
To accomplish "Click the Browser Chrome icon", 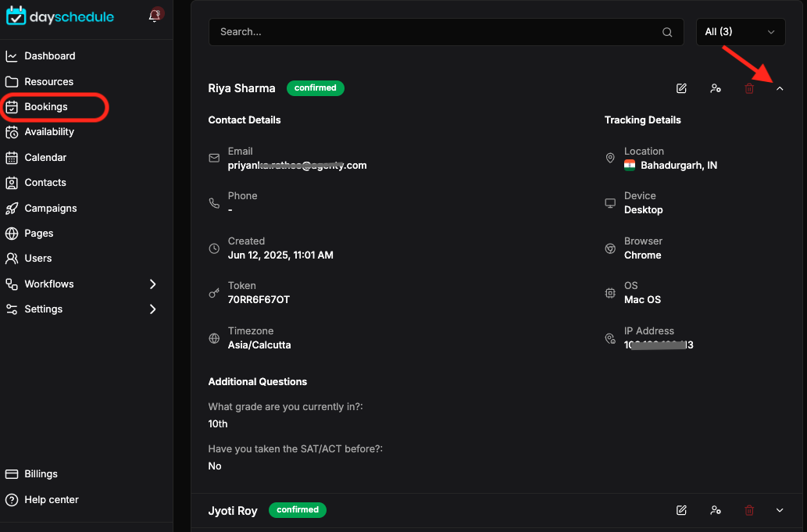I will pyautogui.click(x=610, y=248).
